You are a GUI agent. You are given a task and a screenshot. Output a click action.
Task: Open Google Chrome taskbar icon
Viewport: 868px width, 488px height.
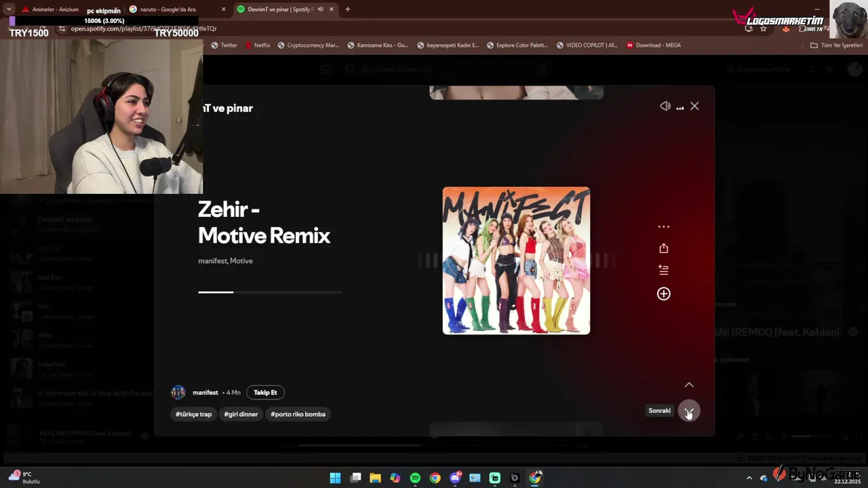point(435,478)
